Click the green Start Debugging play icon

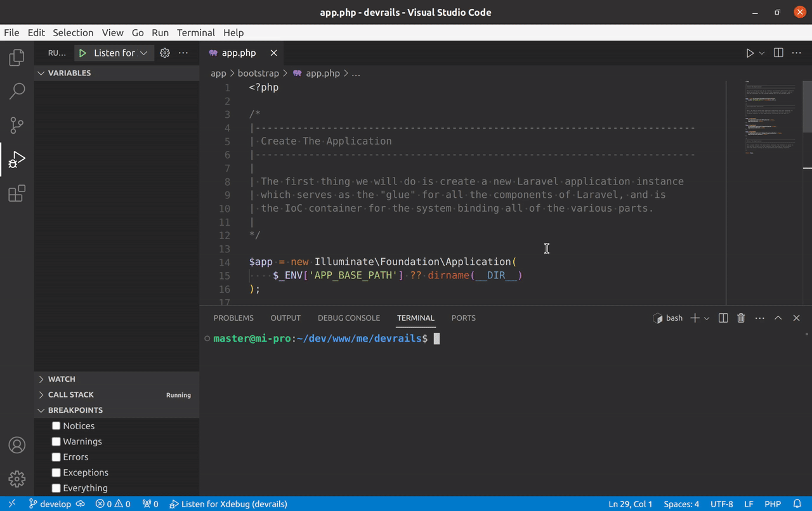click(82, 53)
